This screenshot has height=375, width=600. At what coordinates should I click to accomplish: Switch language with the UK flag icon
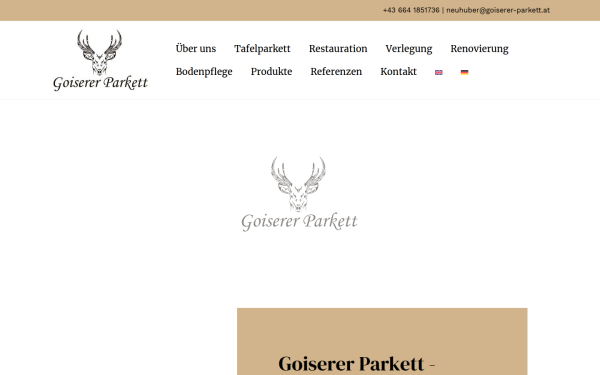[x=439, y=72]
